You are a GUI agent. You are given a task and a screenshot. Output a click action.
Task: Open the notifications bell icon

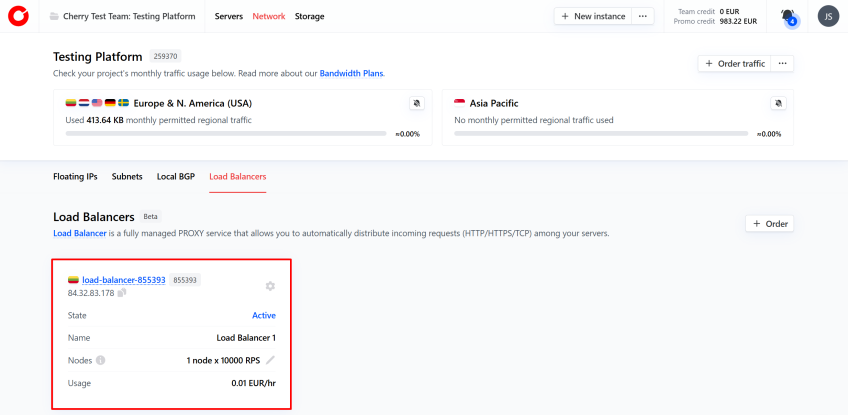click(x=788, y=16)
